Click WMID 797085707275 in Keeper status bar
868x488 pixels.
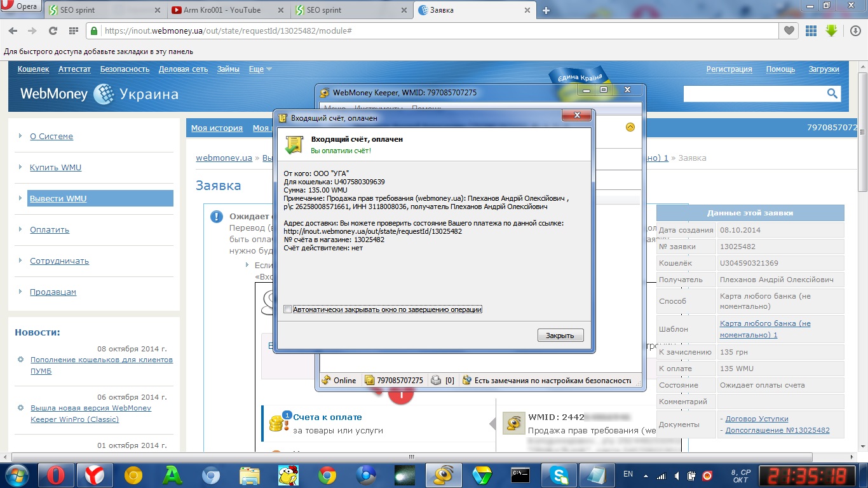[394, 380]
